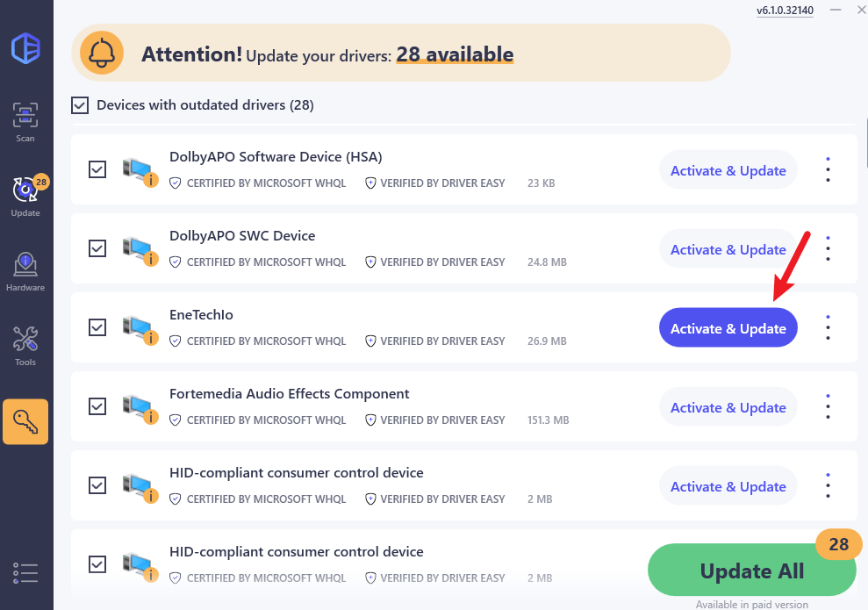Open more options for DolbyAPO Software Device (HSA)
Viewport: 868px width, 610px height.
click(x=828, y=170)
